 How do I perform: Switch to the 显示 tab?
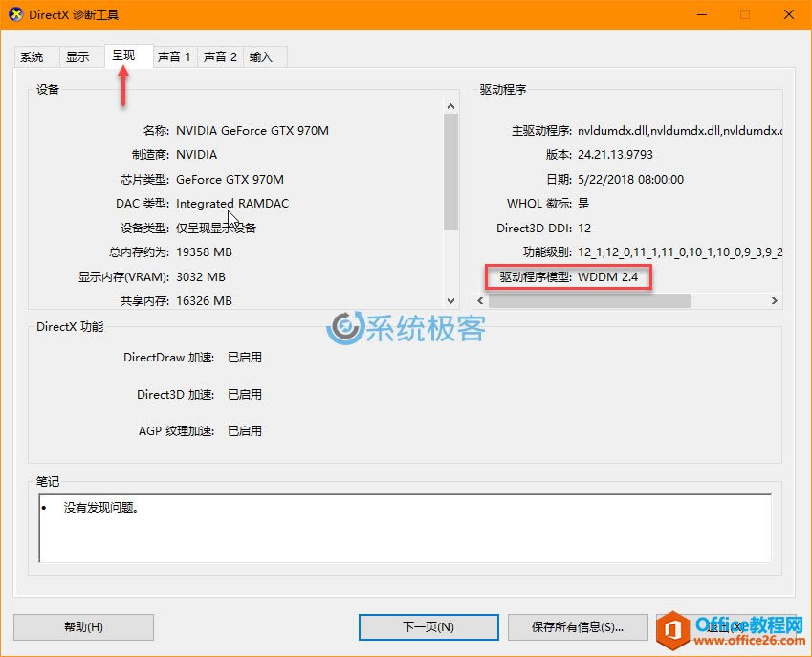(77, 57)
